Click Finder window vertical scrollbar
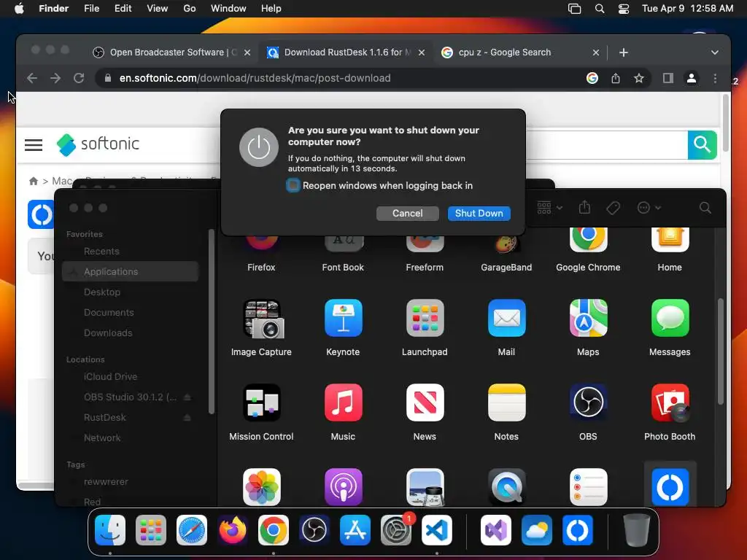 [x=720, y=351]
